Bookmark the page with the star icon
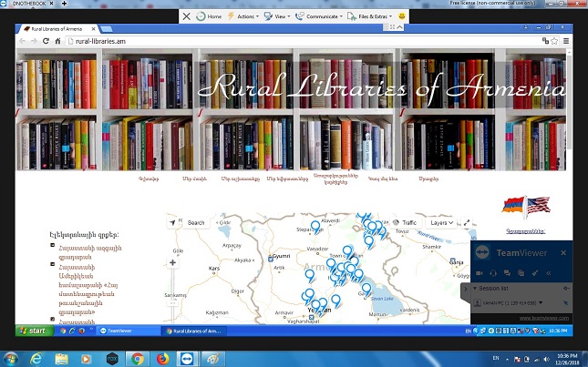 [x=554, y=41]
